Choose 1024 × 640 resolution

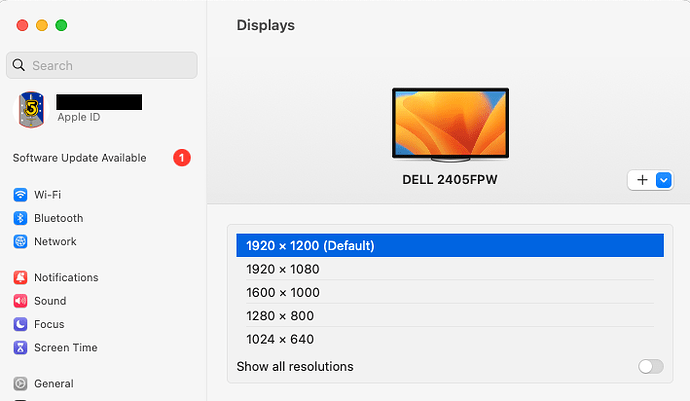[x=450, y=339]
